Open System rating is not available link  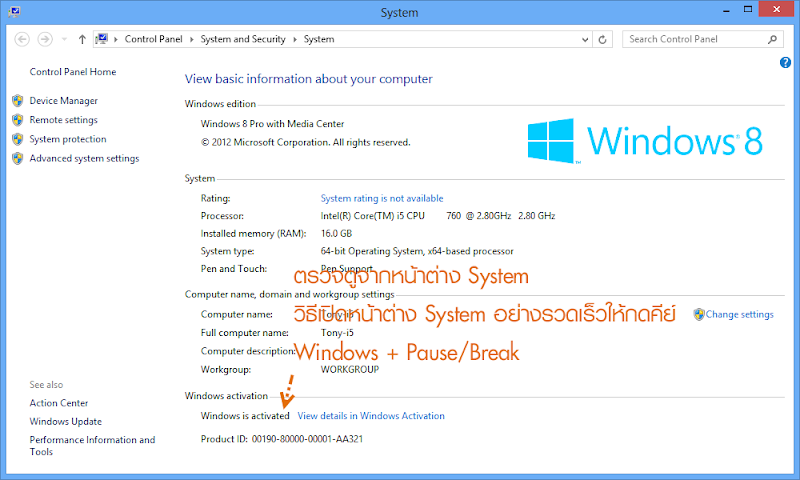tap(382, 198)
